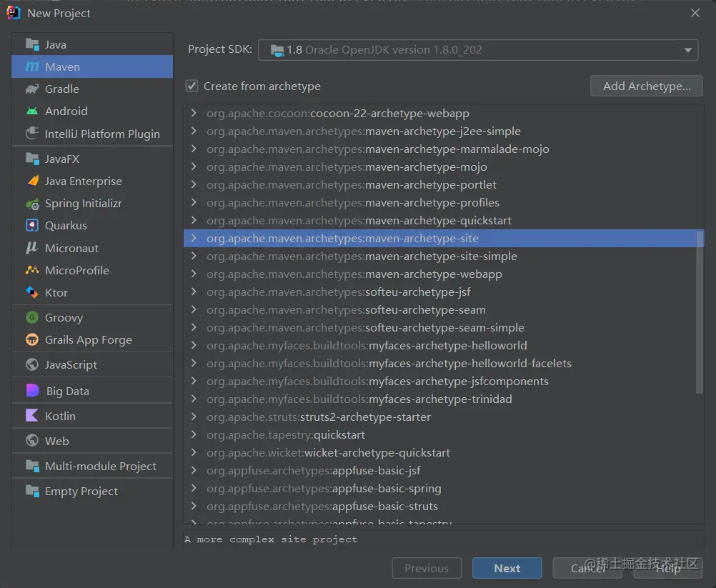Select Java Enterprise project type
Viewport: 716px width, 588px height.
pyautogui.click(x=83, y=181)
